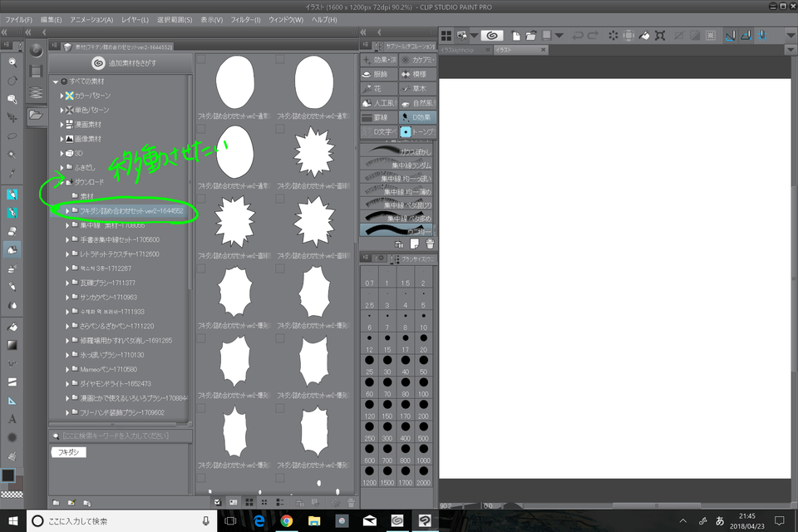
Task: Click the main drawing color swatch
Action: tap(7, 475)
